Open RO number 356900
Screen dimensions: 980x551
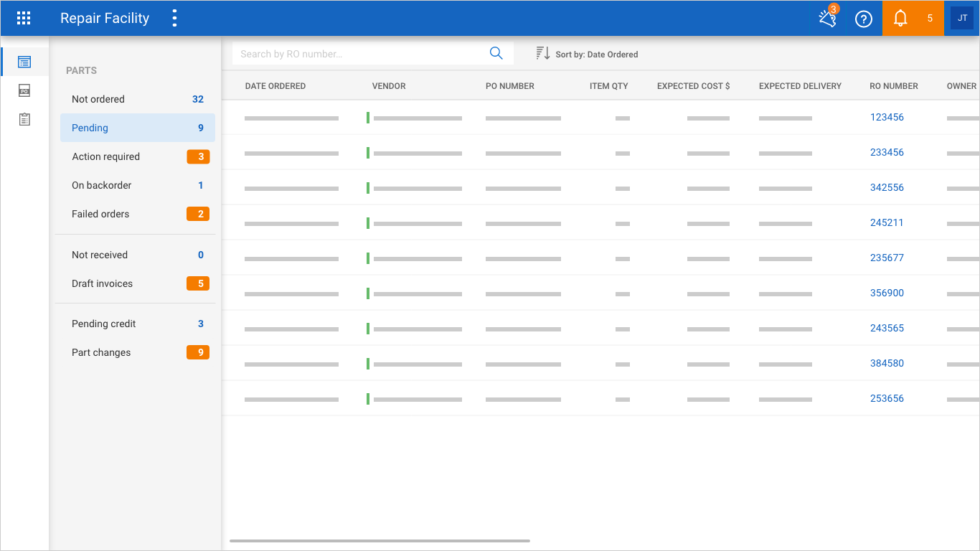[887, 293]
